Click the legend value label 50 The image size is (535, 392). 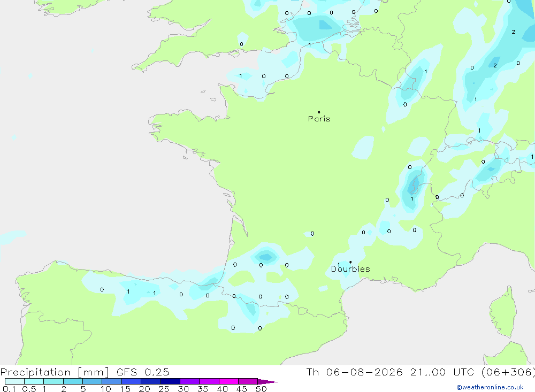pyautogui.click(x=262, y=389)
